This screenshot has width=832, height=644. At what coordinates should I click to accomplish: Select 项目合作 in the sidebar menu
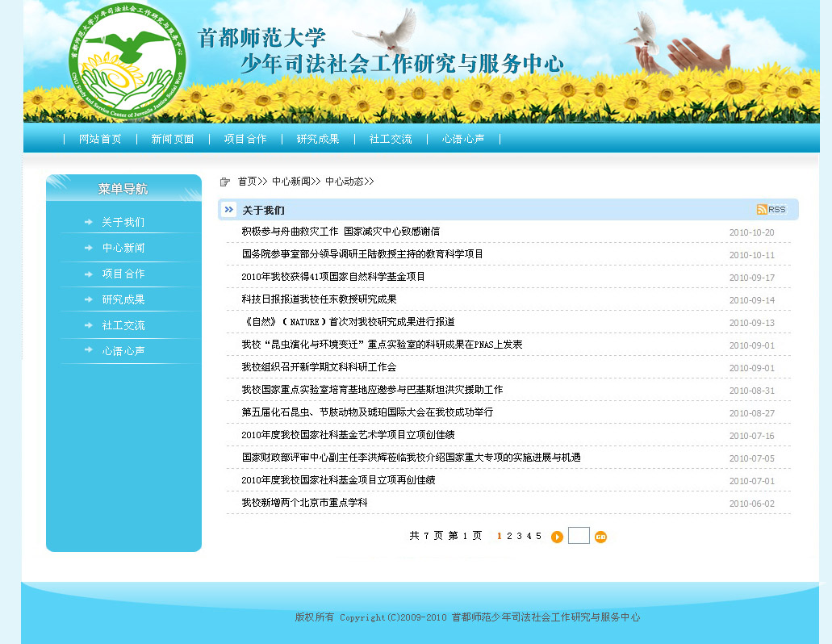123,274
